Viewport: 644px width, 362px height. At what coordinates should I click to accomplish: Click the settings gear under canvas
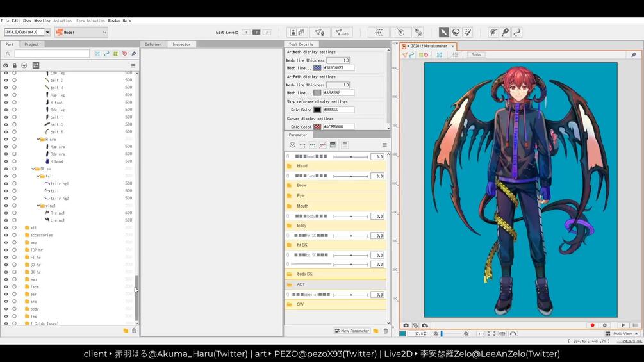tap(604, 325)
